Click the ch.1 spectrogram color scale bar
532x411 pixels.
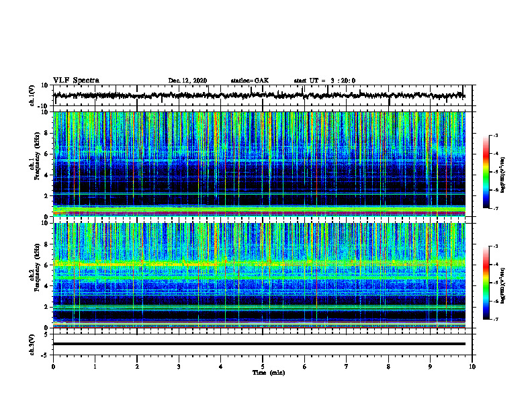pos(486,172)
